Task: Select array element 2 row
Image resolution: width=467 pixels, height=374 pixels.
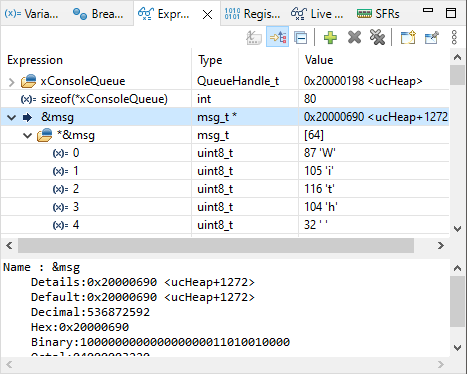Action: pyautogui.click(x=225, y=189)
